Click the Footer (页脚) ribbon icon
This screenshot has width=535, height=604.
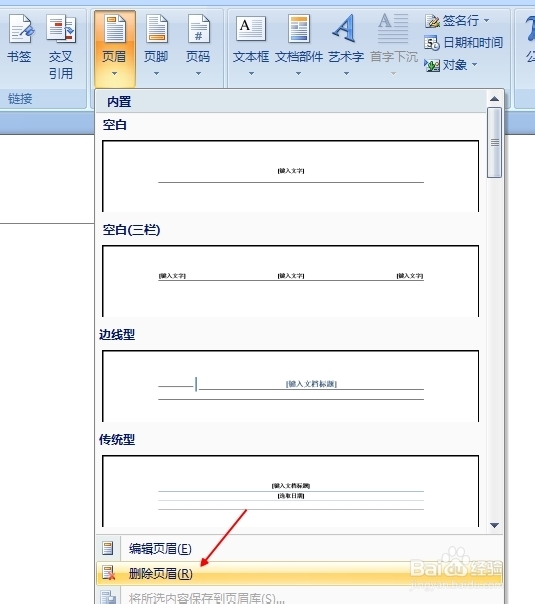point(156,29)
